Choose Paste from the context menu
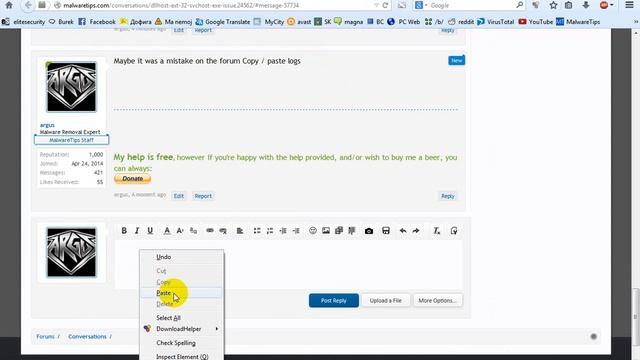Viewport: 640px width, 360px height. [182, 293]
